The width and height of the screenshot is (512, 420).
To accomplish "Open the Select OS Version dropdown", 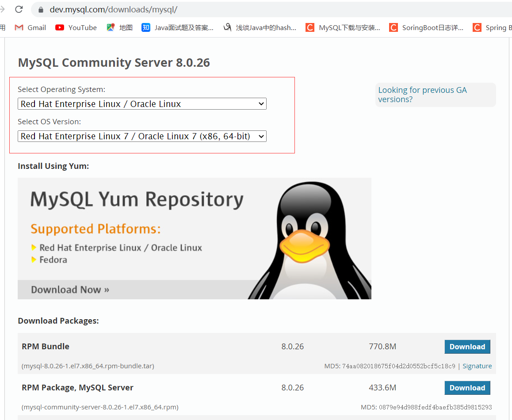I will click(x=142, y=136).
